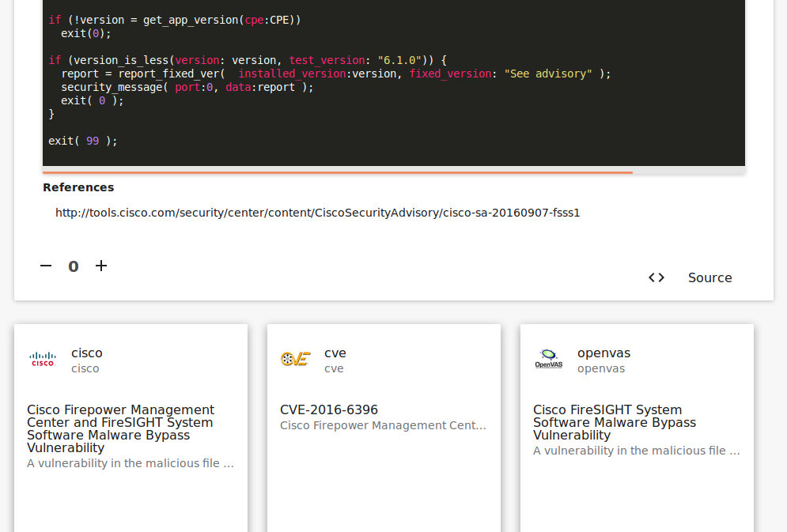Click the openvas card's 'A vulnerability in the malicious file' text

[x=637, y=451]
